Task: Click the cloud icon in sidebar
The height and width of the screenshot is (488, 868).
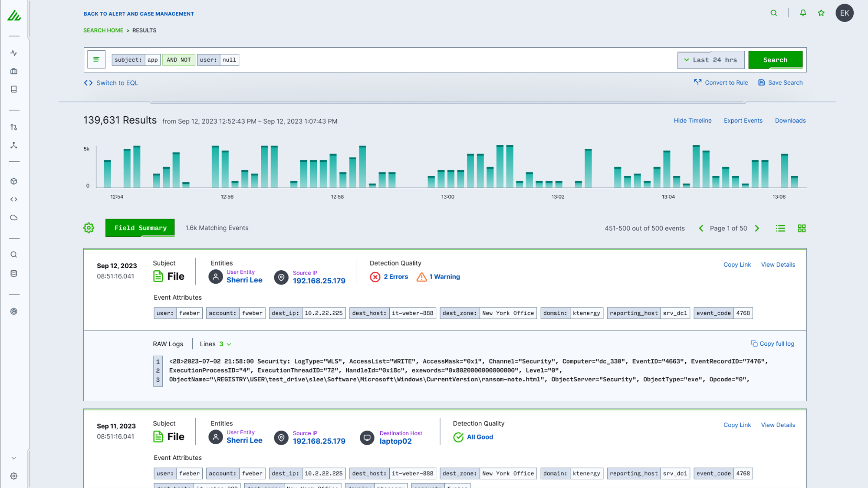Action: click(14, 218)
